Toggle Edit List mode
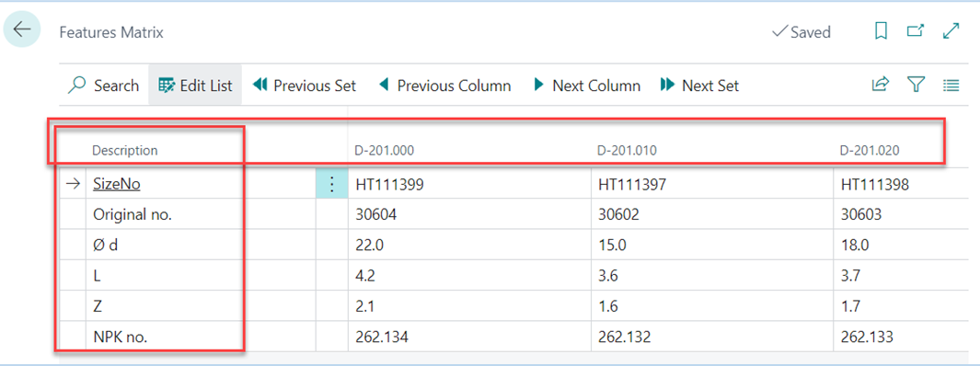The width and height of the screenshot is (980, 366). click(x=195, y=85)
